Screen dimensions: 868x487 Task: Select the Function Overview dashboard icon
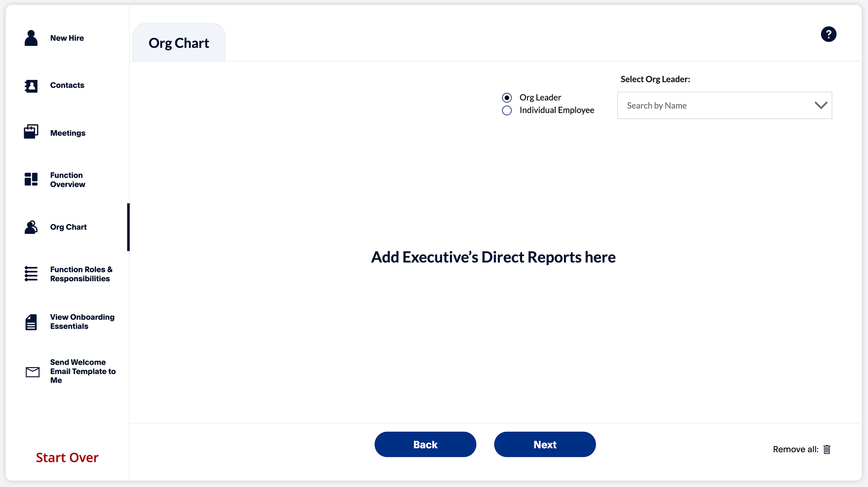coord(31,179)
